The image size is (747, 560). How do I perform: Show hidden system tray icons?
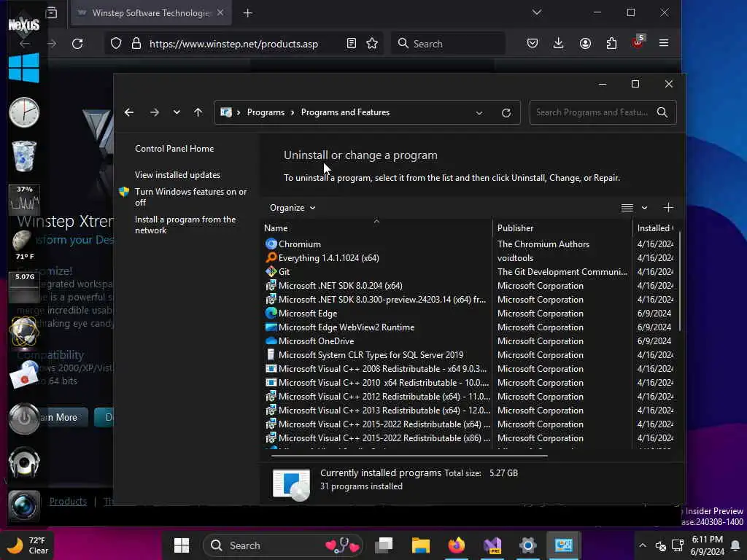pos(642,545)
